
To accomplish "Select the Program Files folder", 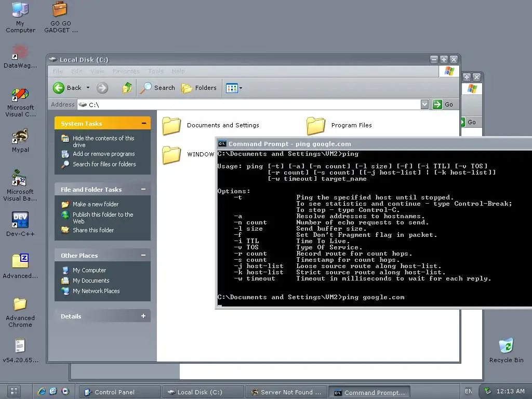I will [339, 126].
